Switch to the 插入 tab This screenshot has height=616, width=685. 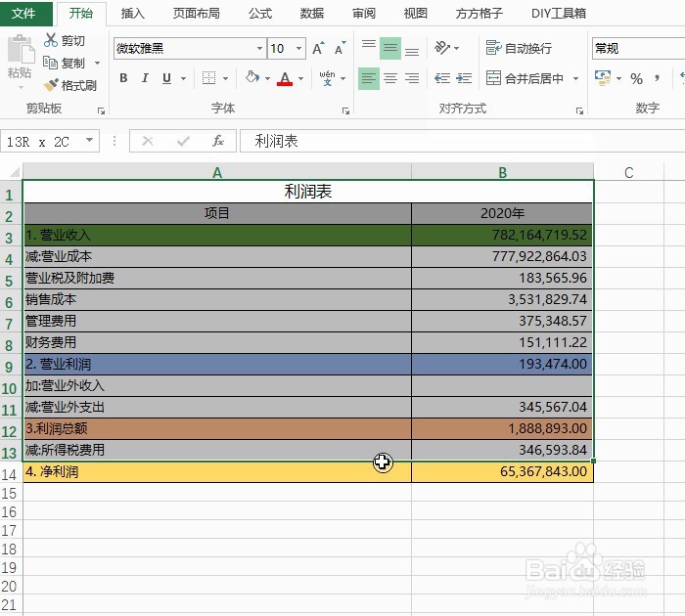[132, 14]
